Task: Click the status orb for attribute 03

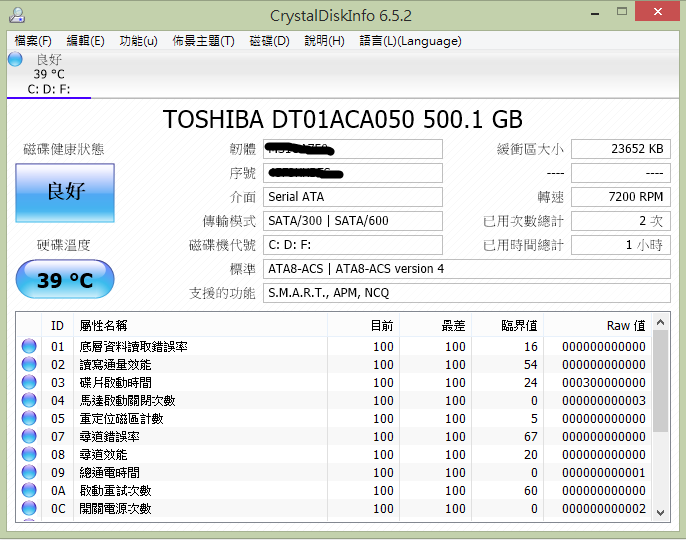Action: [29, 382]
